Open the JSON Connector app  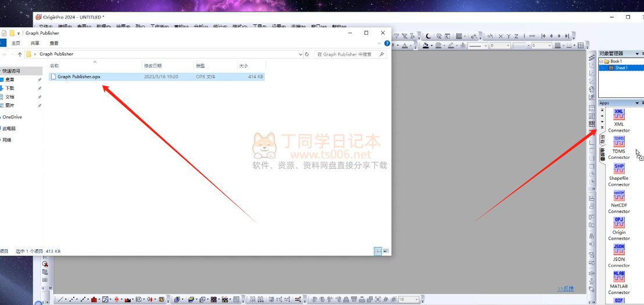[x=618, y=256]
